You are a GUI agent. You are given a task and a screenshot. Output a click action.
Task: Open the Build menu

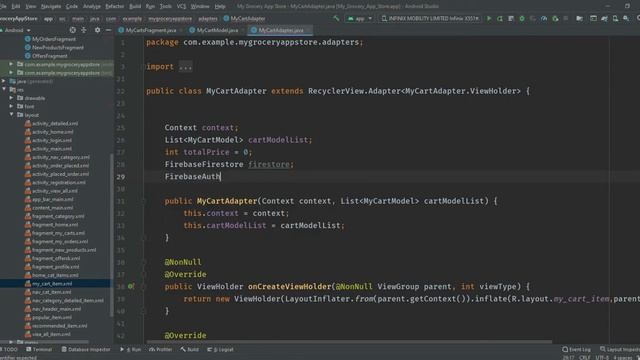coord(135,6)
